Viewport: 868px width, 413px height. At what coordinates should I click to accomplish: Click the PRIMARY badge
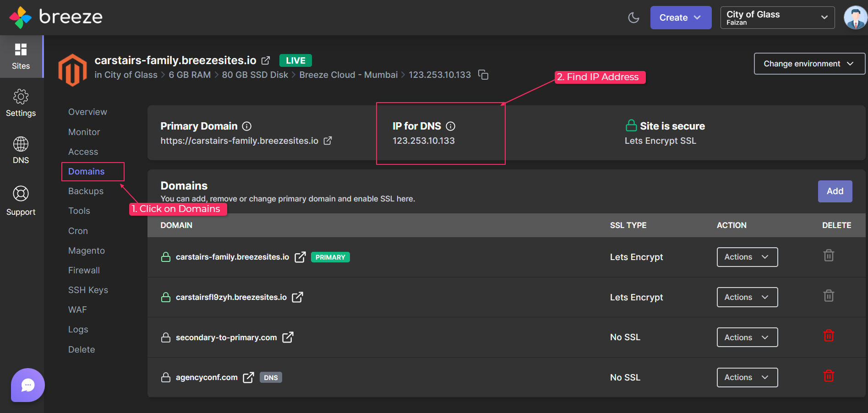pos(330,257)
